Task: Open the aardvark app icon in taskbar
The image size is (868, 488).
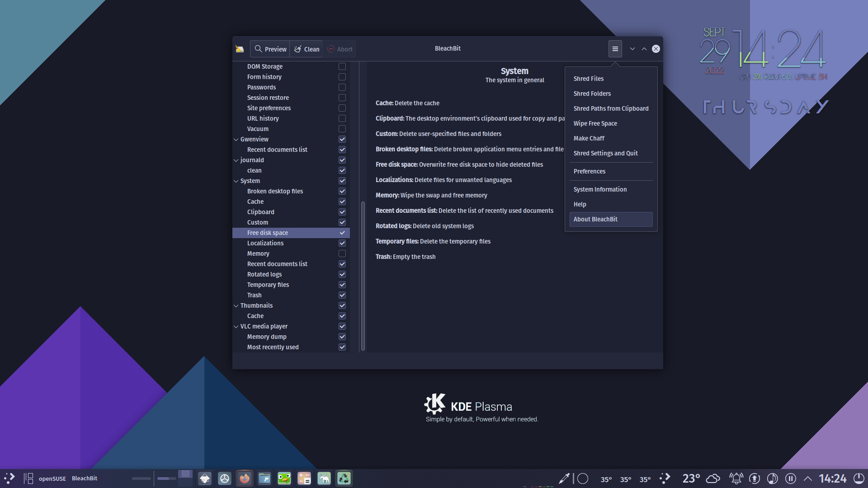Action: (x=324, y=478)
